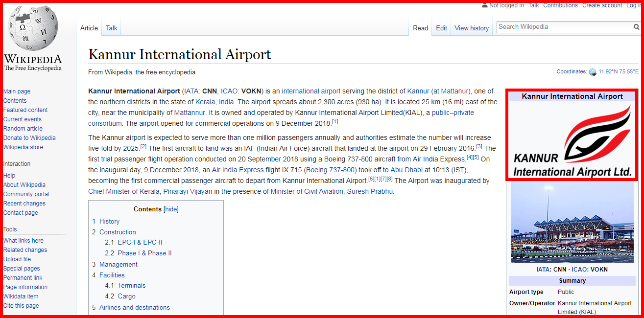Open Upload file
The image size is (644, 318).
click(x=17, y=259)
